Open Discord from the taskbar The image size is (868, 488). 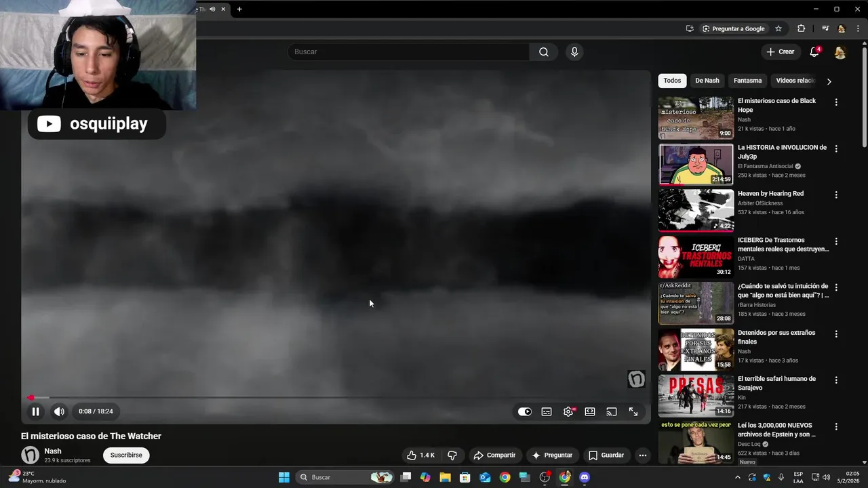click(x=585, y=477)
